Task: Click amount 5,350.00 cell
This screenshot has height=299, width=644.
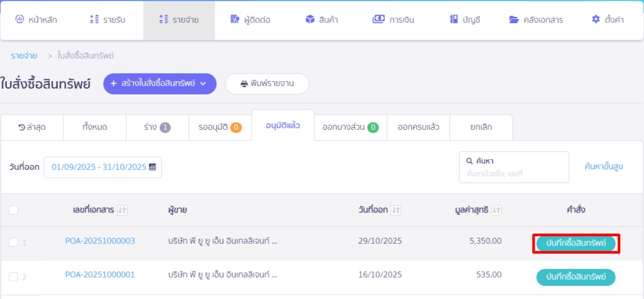Action: [x=485, y=241]
